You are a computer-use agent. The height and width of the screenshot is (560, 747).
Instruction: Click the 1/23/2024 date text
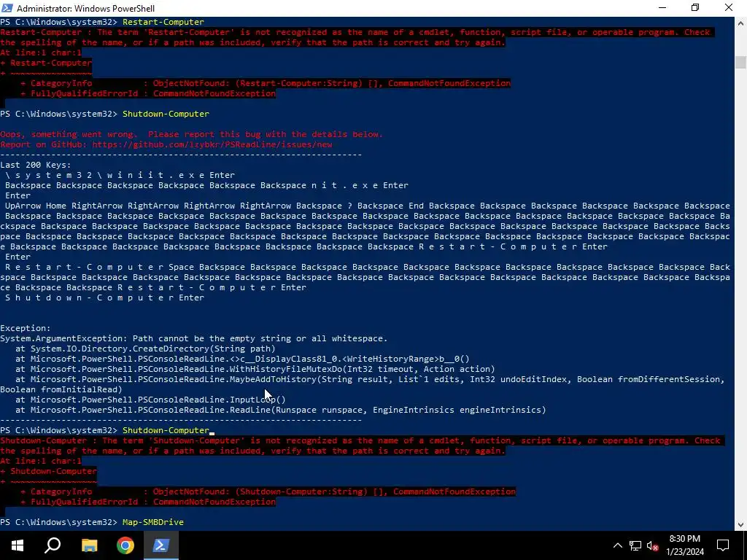tap(685, 552)
